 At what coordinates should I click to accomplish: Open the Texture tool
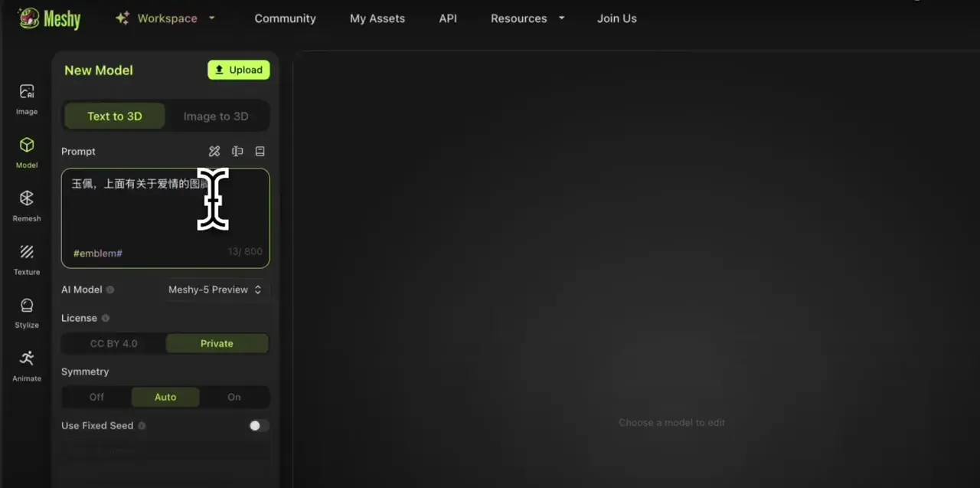point(26,257)
